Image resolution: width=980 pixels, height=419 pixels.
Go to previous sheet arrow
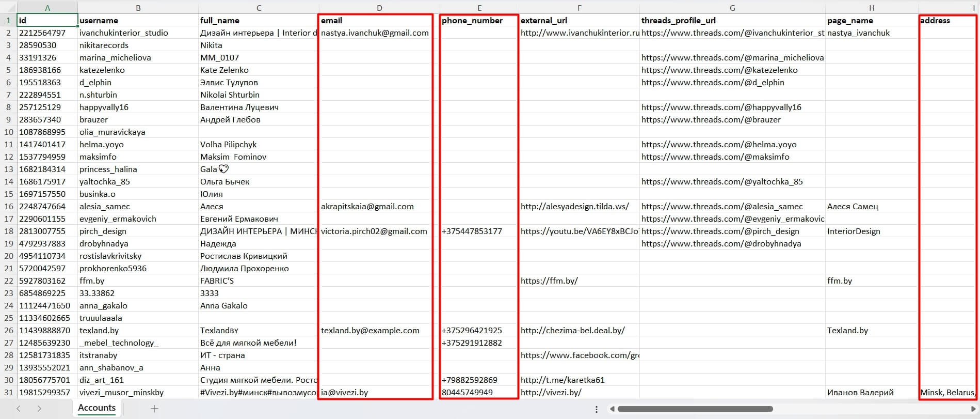(19, 409)
